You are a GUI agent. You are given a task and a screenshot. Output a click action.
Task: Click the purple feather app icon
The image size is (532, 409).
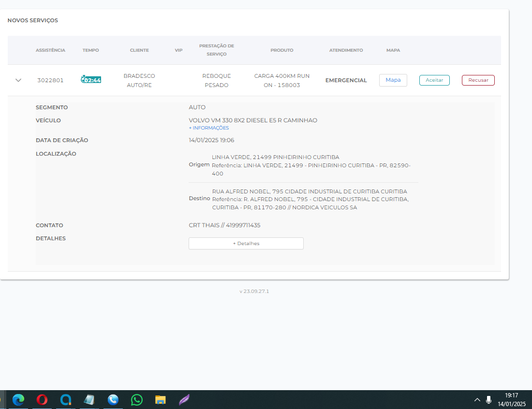point(184,400)
